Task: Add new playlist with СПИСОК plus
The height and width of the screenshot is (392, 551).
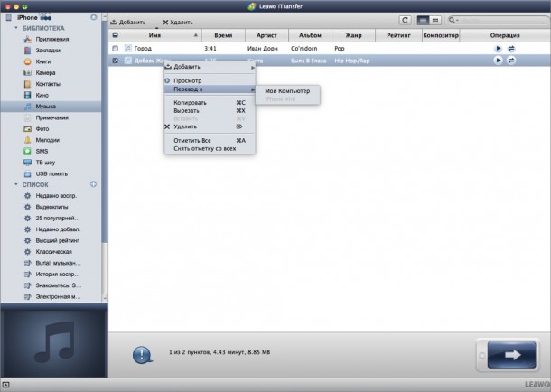Action: pos(93,184)
